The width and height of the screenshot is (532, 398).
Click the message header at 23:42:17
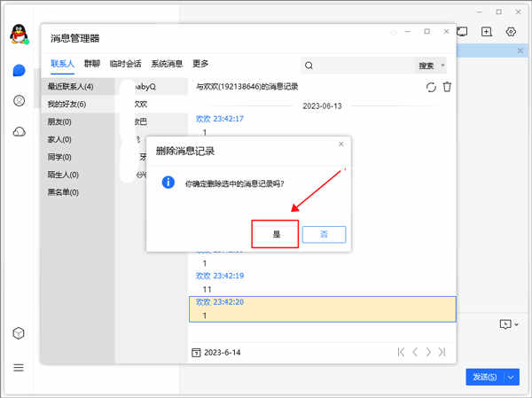[220, 119]
